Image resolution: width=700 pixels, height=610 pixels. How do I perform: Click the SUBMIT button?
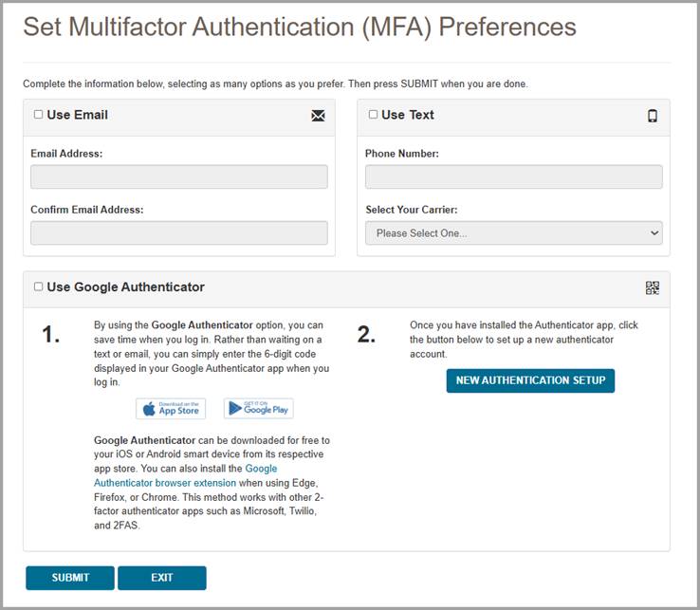tap(70, 578)
